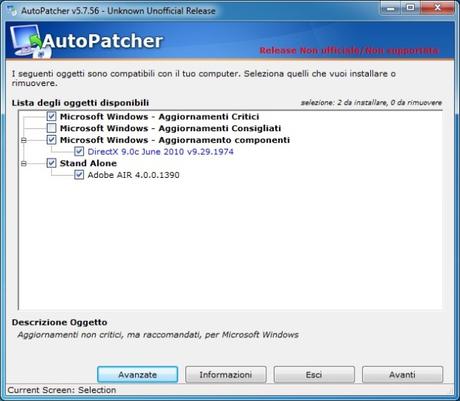Screen dimensions: 460x401
Task: Click the 'Lista degli oggetti disponibili' heading
Action: click(x=80, y=103)
